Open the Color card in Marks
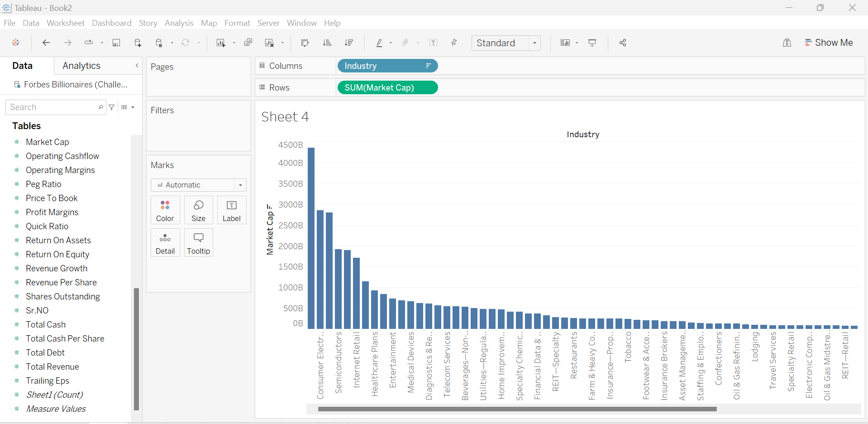This screenshot has height=424, width=868. click(x=165, y=210)
